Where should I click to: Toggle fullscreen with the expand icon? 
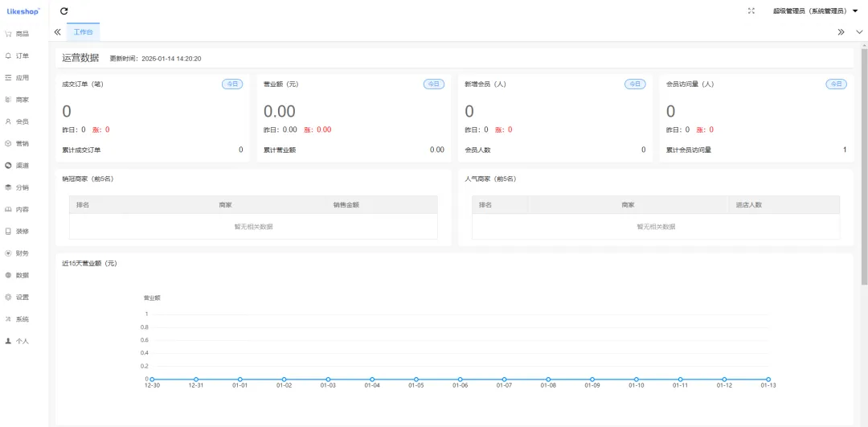pos(751,10)
